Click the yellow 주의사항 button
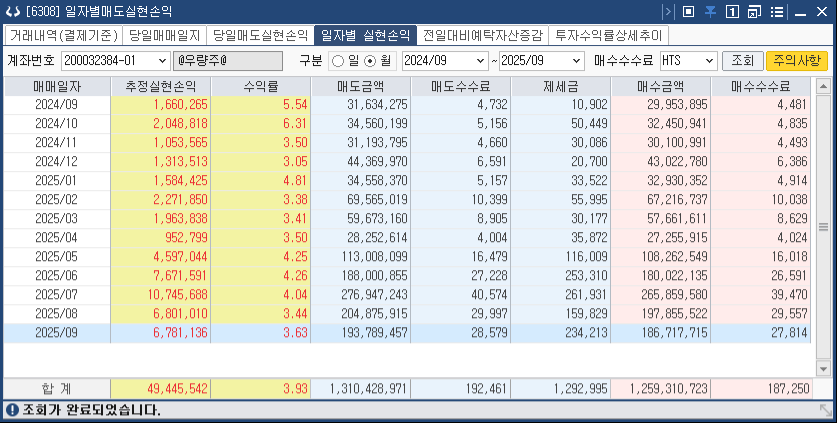 point(796,61)
